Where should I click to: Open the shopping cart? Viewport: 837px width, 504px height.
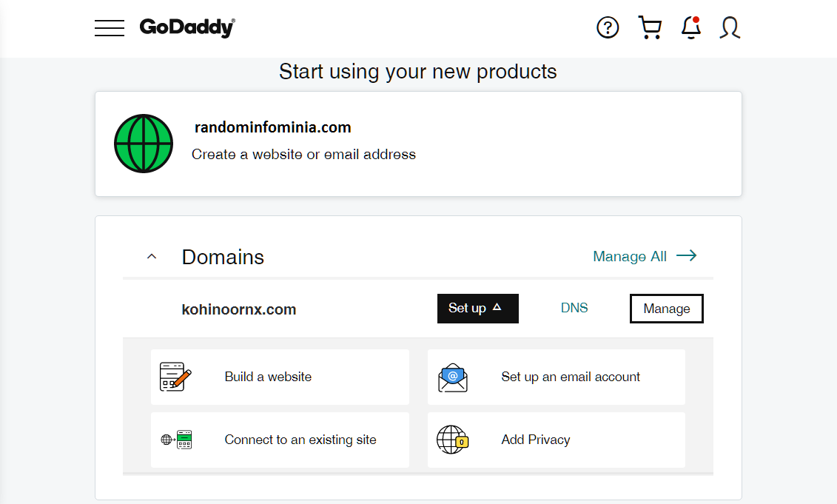point(651,28)
